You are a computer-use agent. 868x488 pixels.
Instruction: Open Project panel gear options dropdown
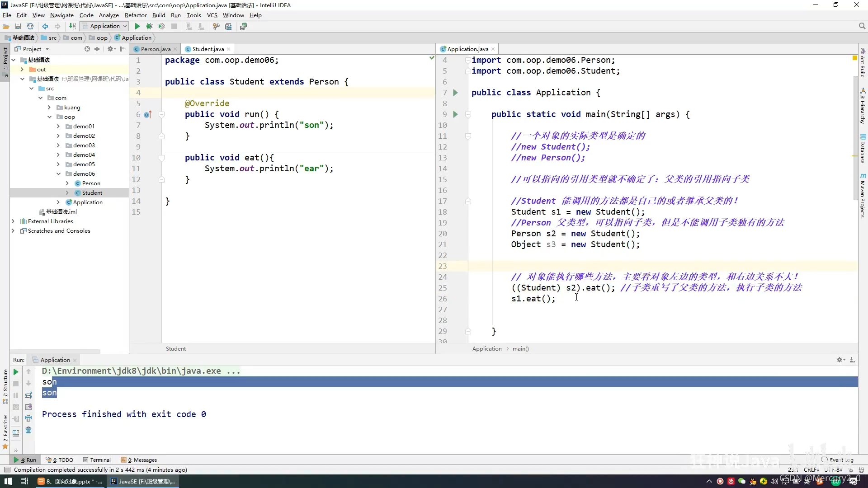pyautogui.click(x=111, y=49)
